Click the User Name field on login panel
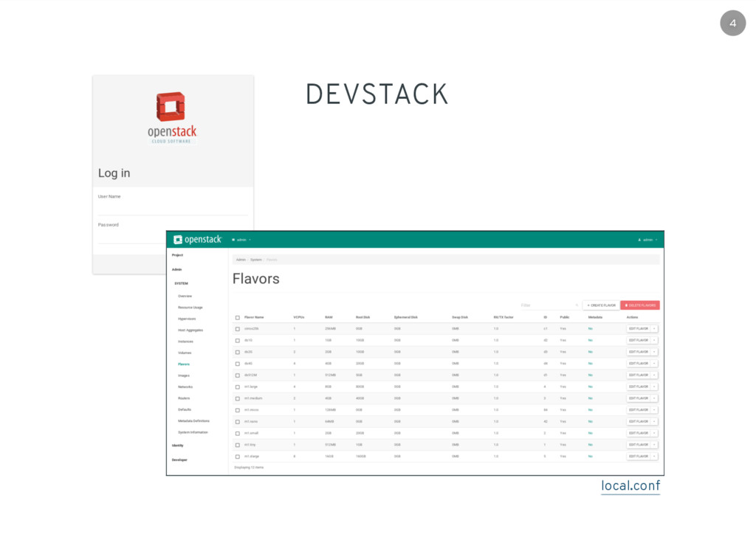 tap(173, 208)
